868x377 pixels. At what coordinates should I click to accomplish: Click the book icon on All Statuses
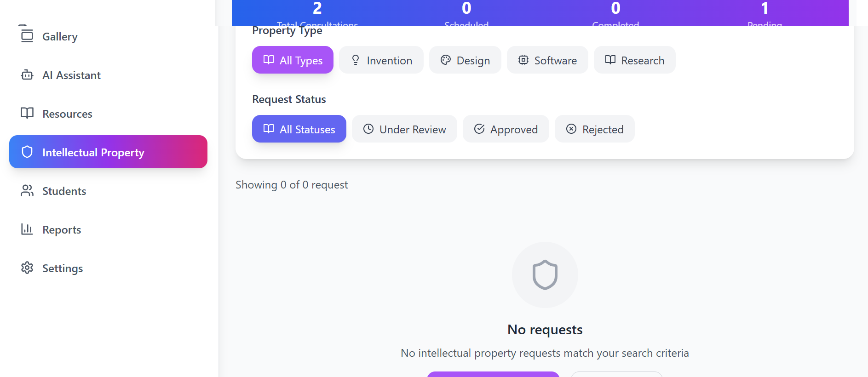[x=269, y=129]
